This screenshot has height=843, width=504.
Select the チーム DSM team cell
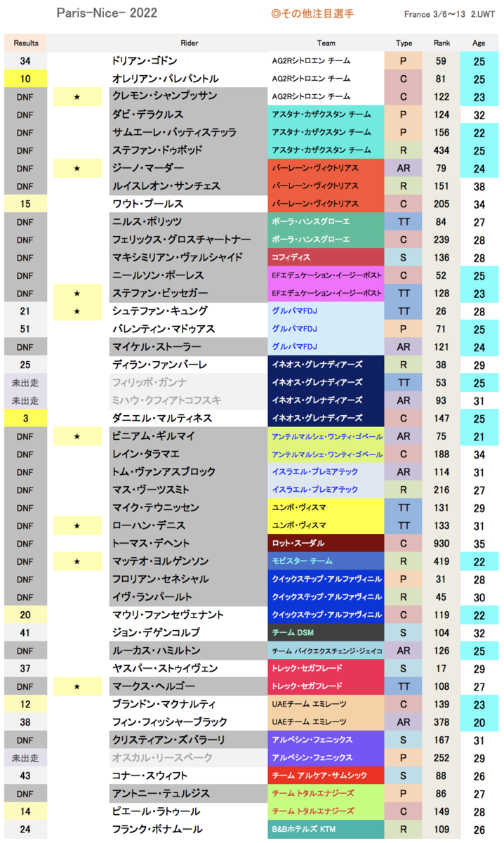point(326,633)
